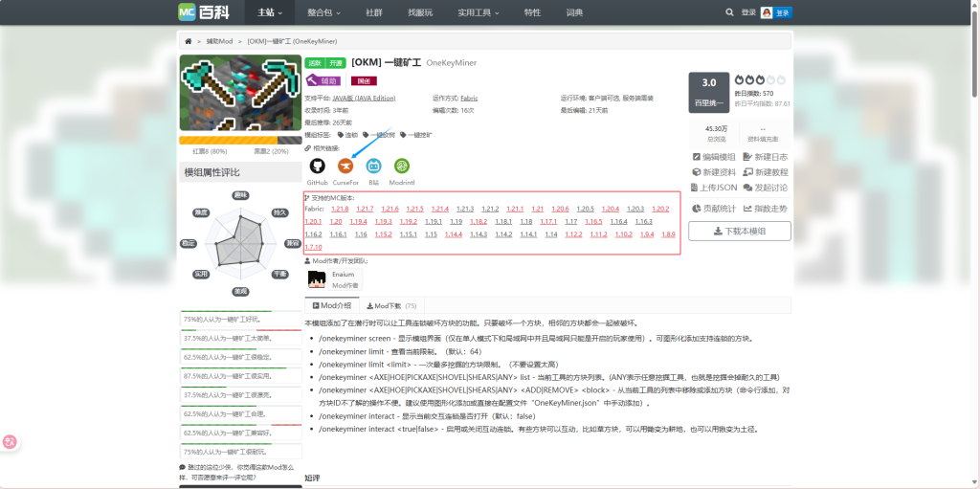980x489 pixels.
Task: Expand the 整合包 dropdown menu
Action: pos(324,12)
